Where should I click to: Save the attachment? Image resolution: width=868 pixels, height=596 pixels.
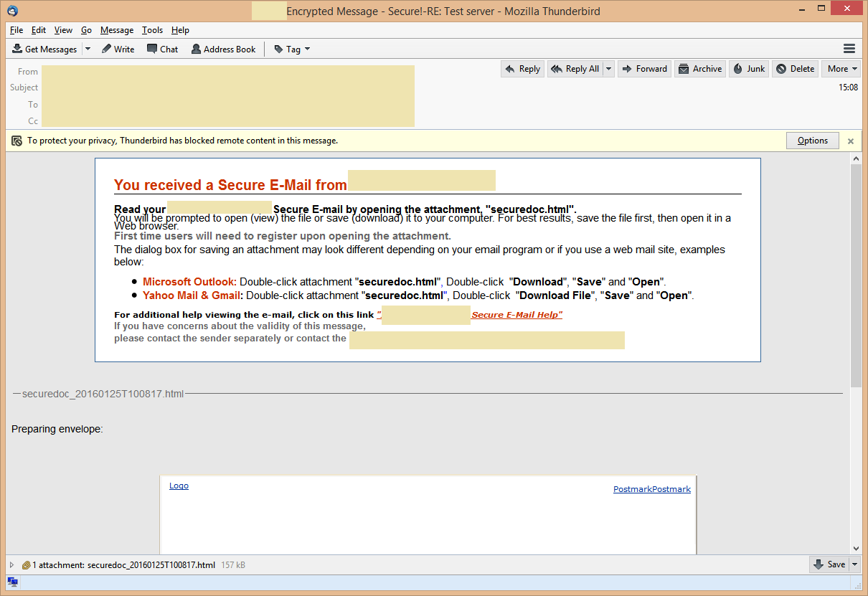click(x=829, y=564)
